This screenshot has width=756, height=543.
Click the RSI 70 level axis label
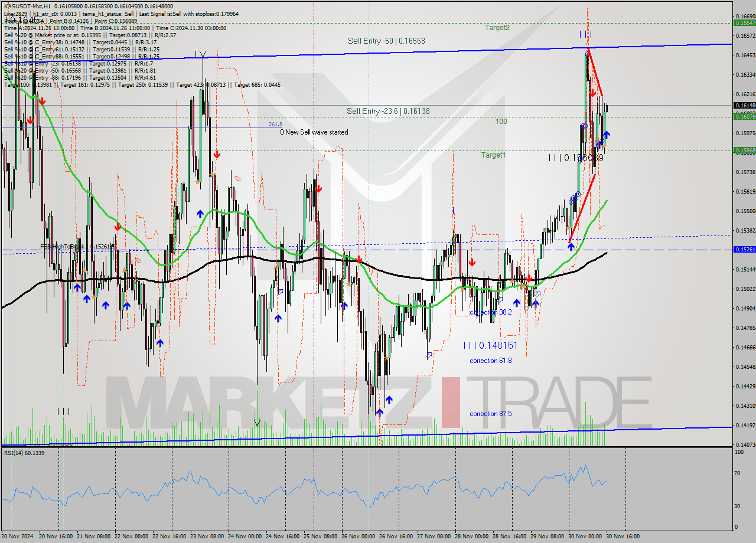pos(738,473)
